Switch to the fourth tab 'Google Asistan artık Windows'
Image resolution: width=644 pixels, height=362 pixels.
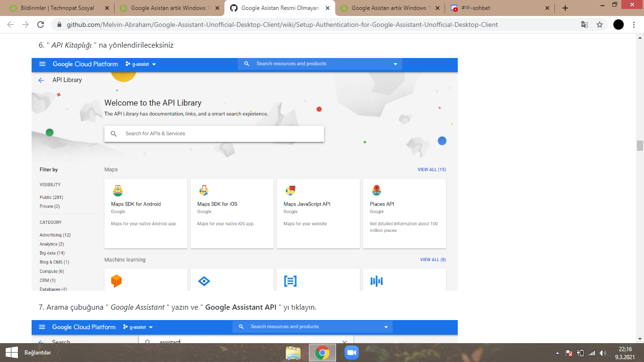pyautogui.click(x=389, y=8)
